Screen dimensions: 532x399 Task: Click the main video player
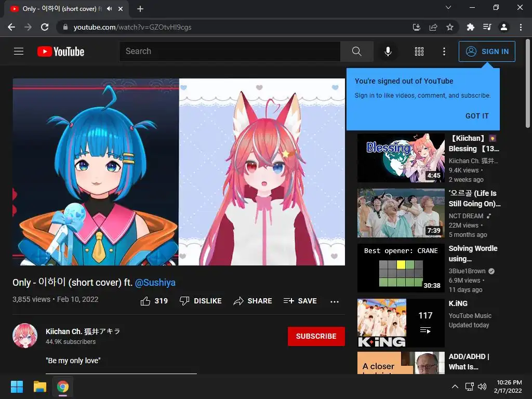[x=179, y=172]
